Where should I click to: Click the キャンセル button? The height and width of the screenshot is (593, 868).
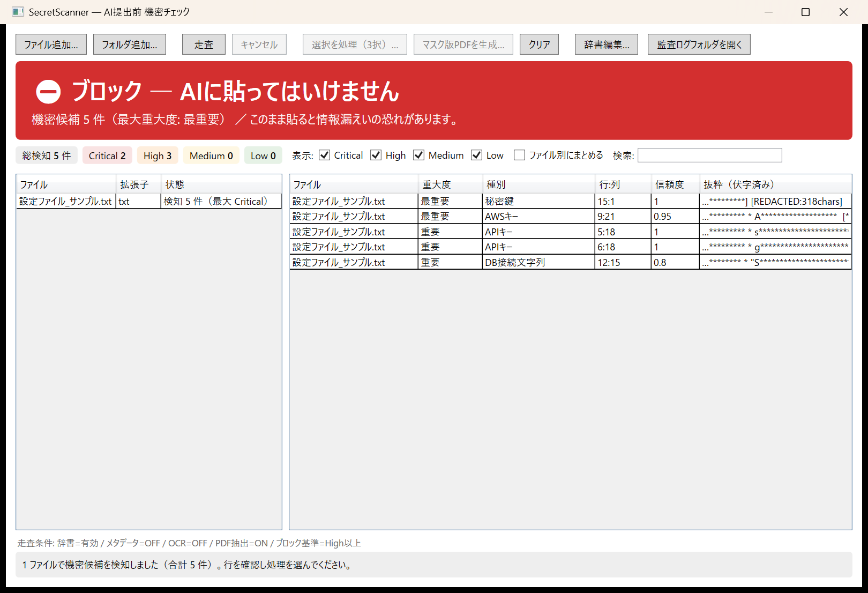(259, 45)
